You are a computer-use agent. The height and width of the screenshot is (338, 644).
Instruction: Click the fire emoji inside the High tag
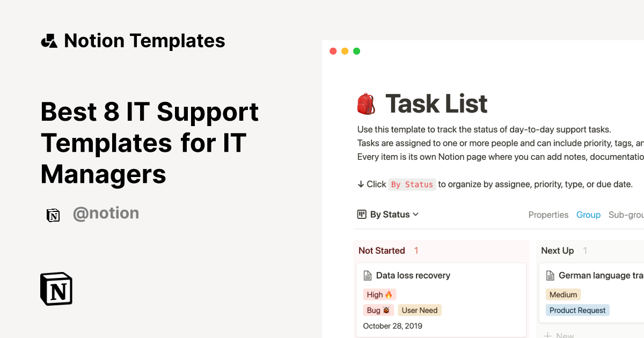(x=390, y=294)
